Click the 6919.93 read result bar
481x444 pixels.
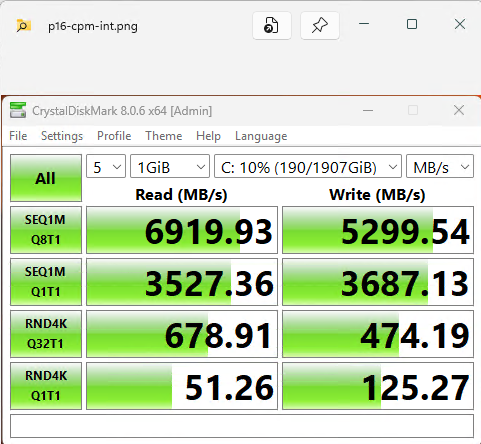pos(182,230)
